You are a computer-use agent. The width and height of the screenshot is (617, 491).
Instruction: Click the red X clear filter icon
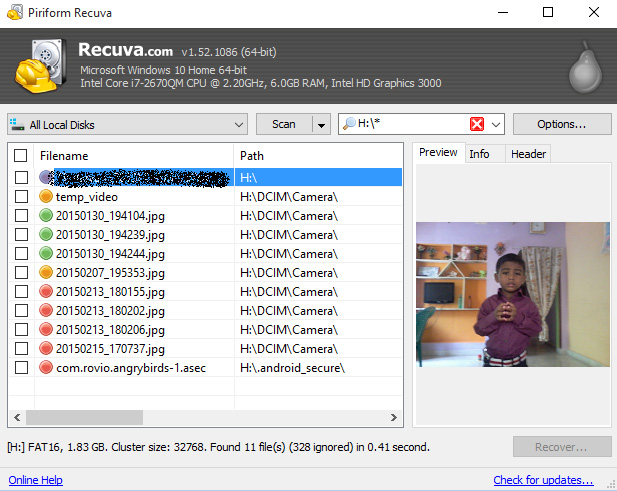(x=477, y=124)
